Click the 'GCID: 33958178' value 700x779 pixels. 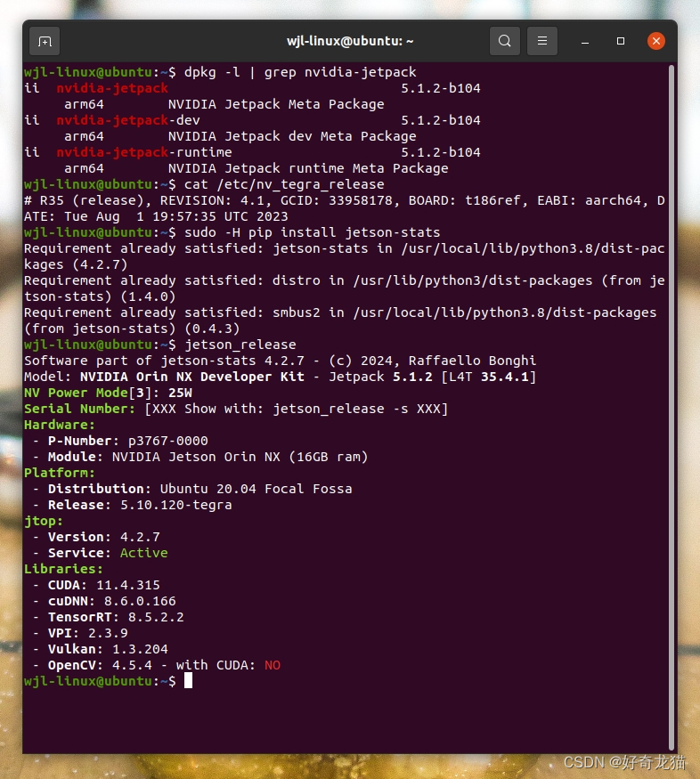coord(337,200)
